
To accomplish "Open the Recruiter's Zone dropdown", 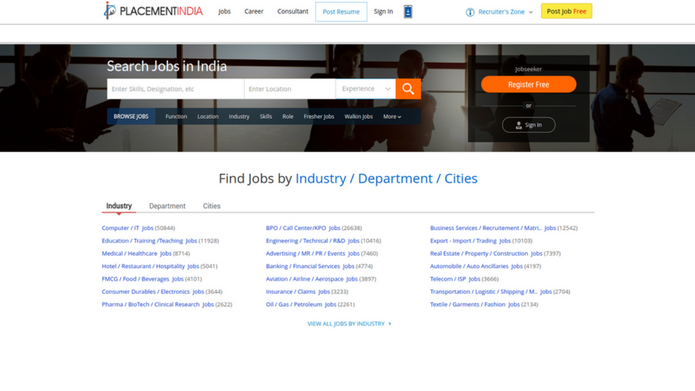I will pos(499,12).
